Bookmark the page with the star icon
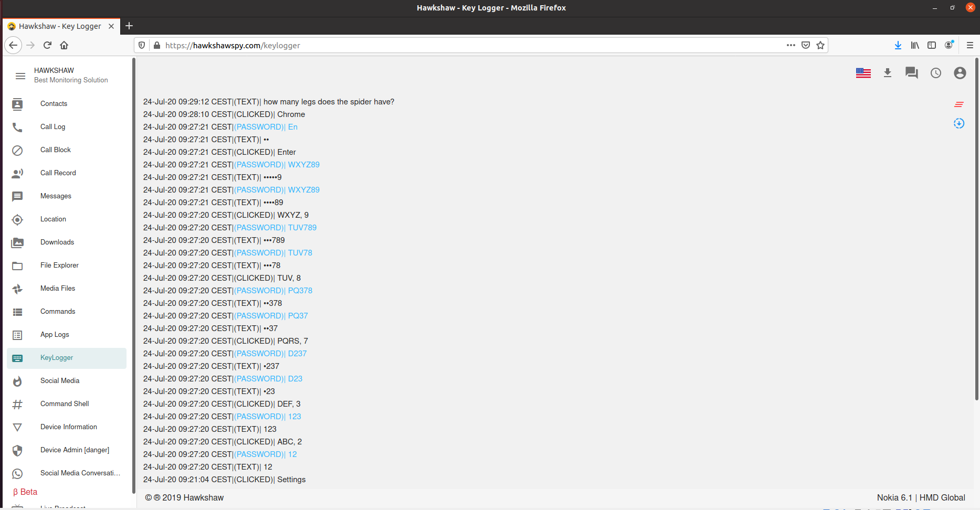The width and height of the screenshot is (980, 510). point(820,45)
